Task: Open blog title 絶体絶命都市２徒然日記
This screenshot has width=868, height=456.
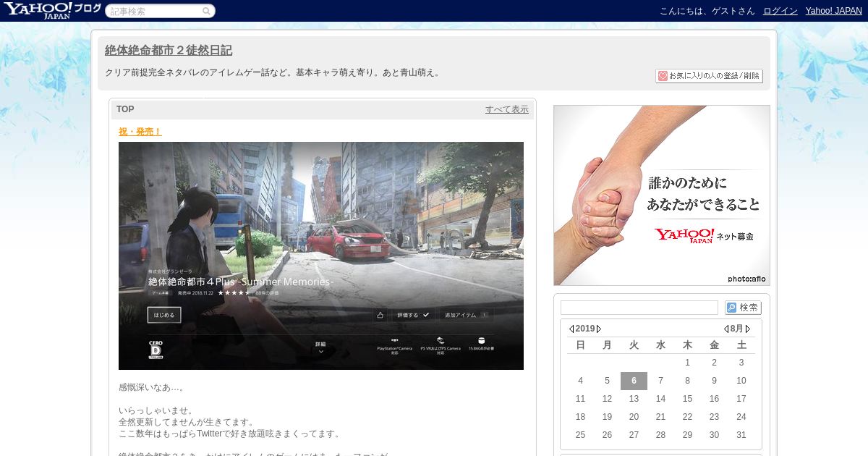Action: [169, 51]
